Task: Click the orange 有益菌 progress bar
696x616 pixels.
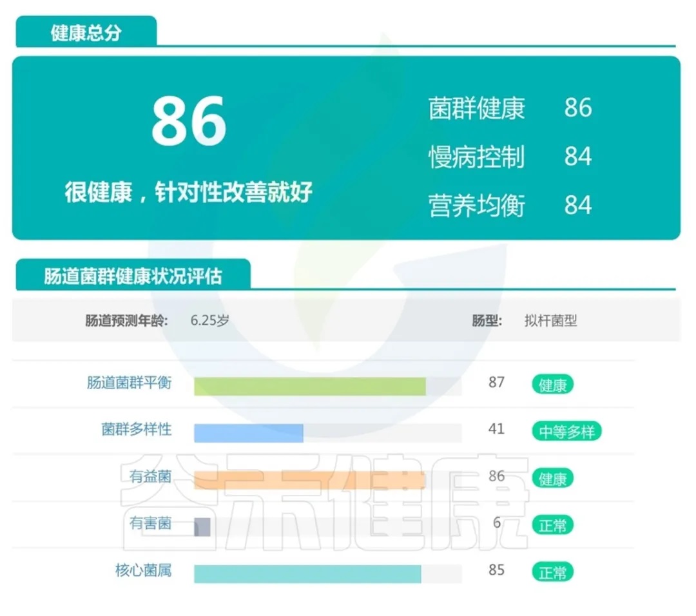Action: [x=309, y=480]
